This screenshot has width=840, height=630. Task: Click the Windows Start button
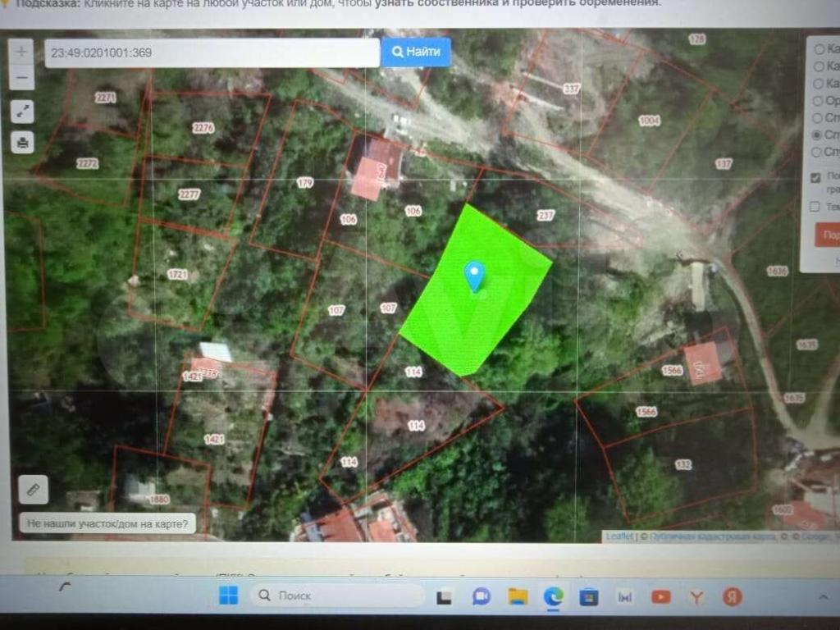(228, 596)
